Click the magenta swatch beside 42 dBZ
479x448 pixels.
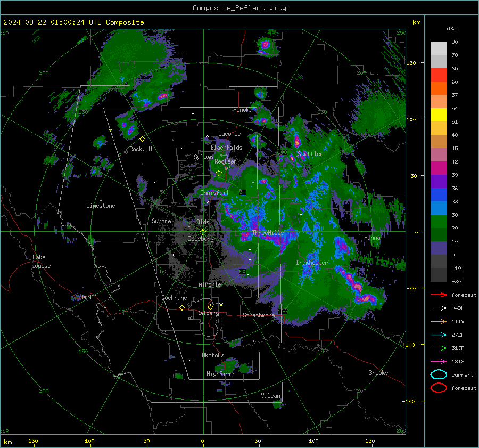[x=439, y=168]
